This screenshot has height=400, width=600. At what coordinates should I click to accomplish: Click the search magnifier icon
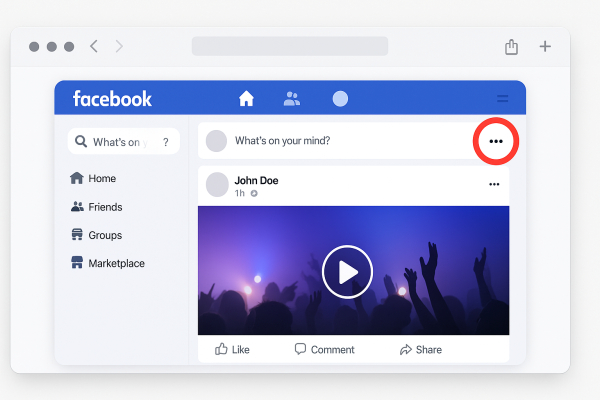(81, 141)
